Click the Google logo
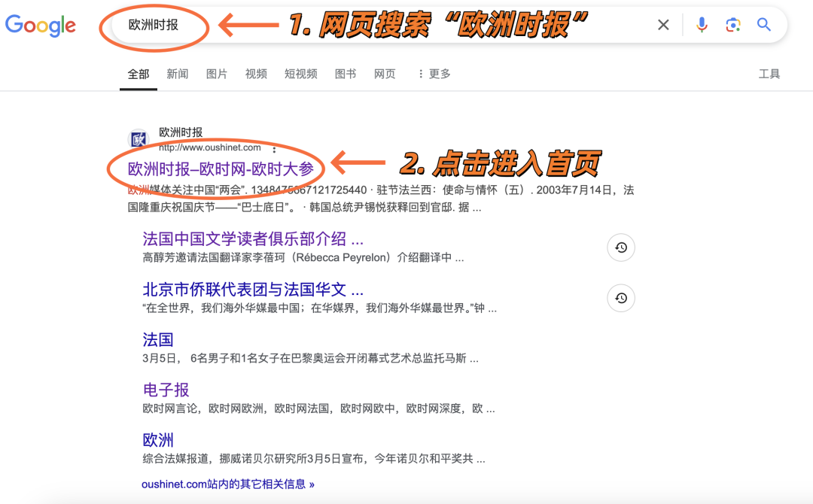This screenshot has height=504, width=813. (x=41, y=25)
